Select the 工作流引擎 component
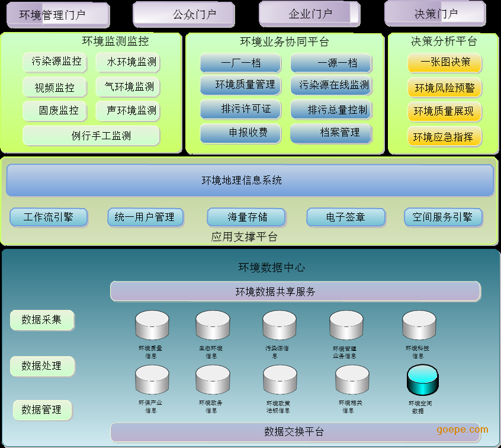Viewport: 501px width, 448px height. click(x=49, y=217)
